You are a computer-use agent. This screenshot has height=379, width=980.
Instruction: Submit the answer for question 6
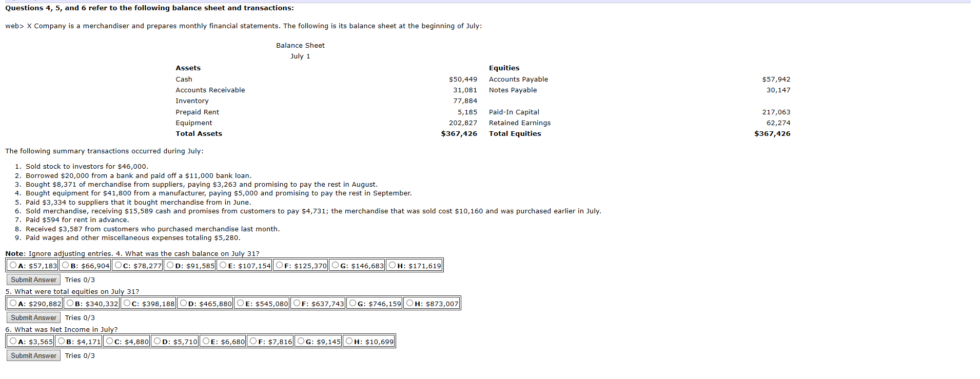coord(33,355)
